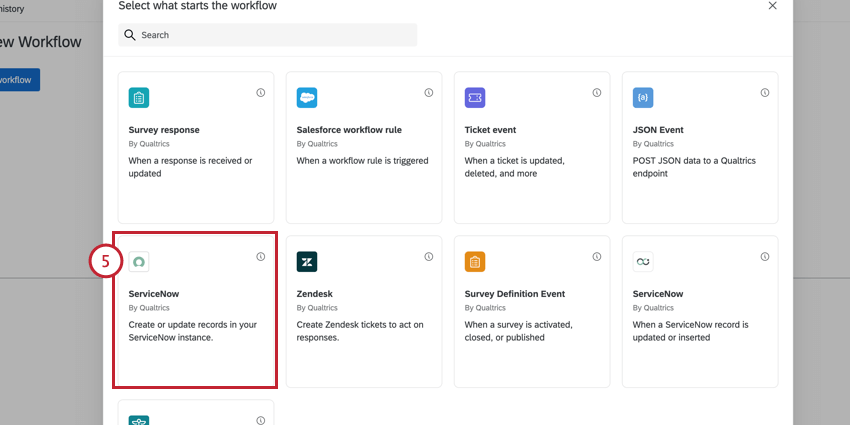The width and height of the screenshot is (850, 425).
Task: Click the blue JSON Event icon
Action: [x=643, y=98]
